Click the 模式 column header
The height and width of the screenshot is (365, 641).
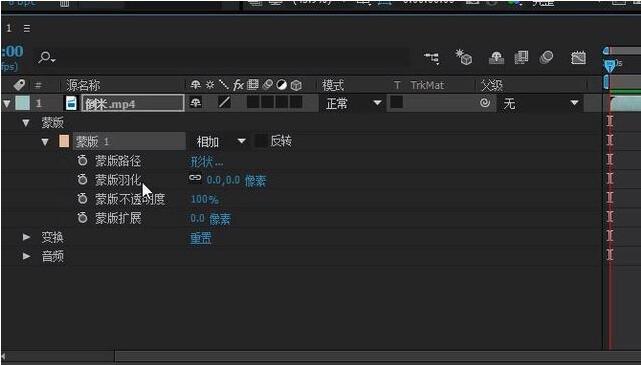(333, 85)
